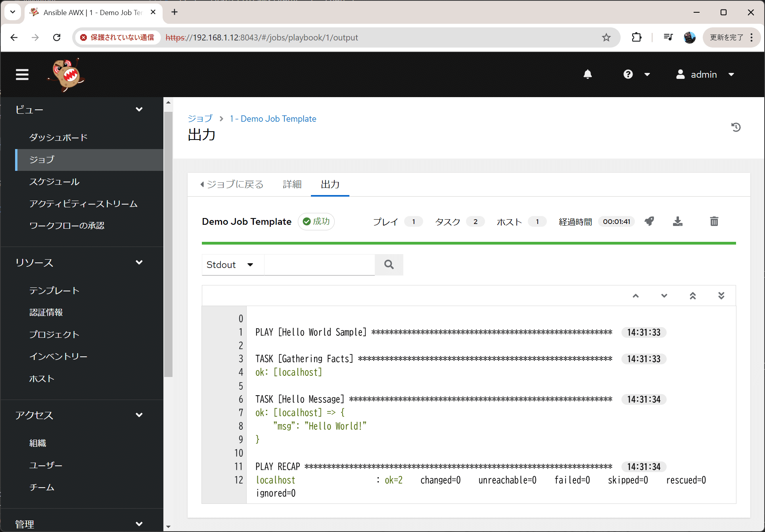Open the notifications bell icon
Screen dimensions: 765x532
pyautogui.click(x=588, y=74)
